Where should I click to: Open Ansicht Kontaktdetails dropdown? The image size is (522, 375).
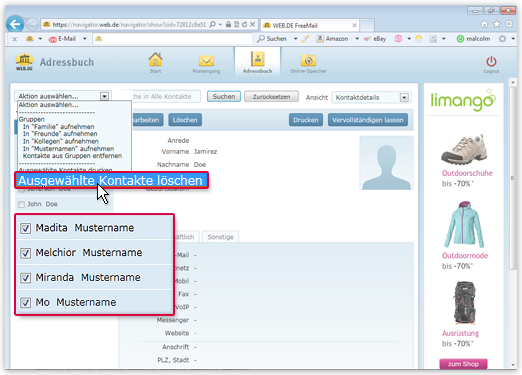pos(371,97)
